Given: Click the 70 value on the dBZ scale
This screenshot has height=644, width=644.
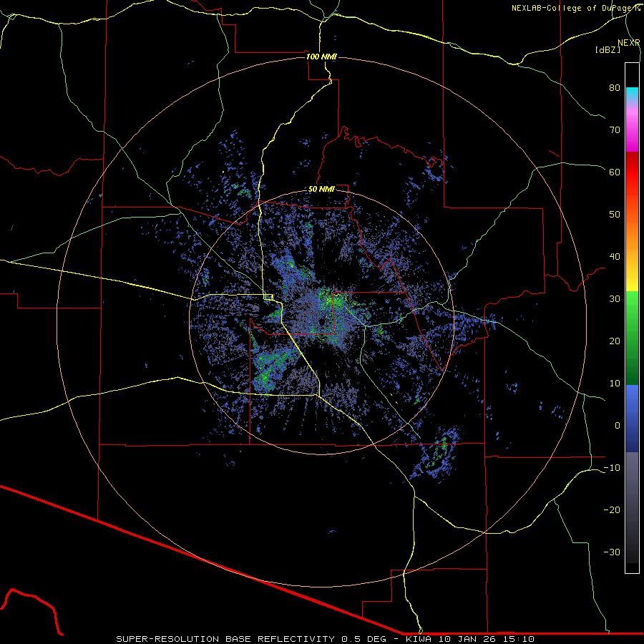Looking at the screenshot, I should (615, 130).
